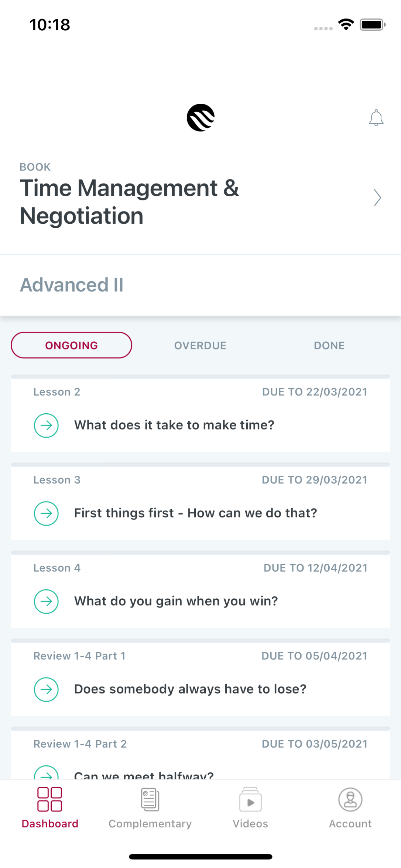Open Videos tab icon
Screen dimensions: 401x868
click(250, 799)
